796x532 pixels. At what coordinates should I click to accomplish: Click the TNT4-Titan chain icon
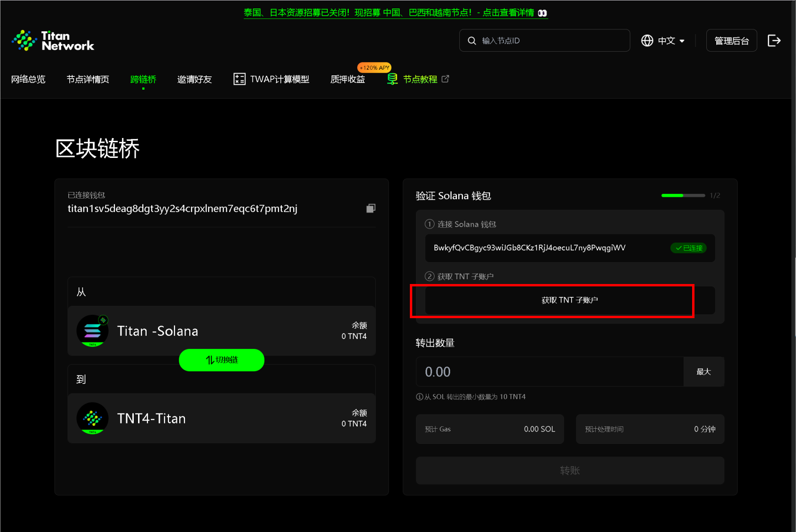click(x=93, y=418)
